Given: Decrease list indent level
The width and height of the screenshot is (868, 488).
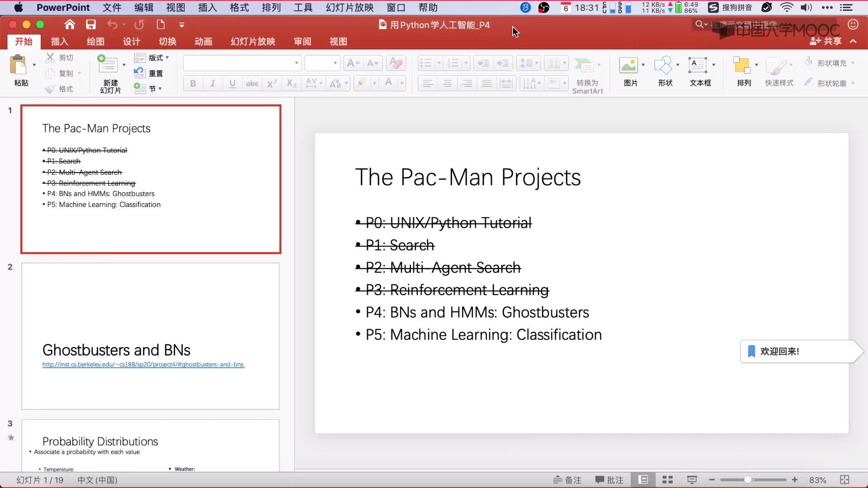Looking at the screenshot, I should click(x=483, y=63).
